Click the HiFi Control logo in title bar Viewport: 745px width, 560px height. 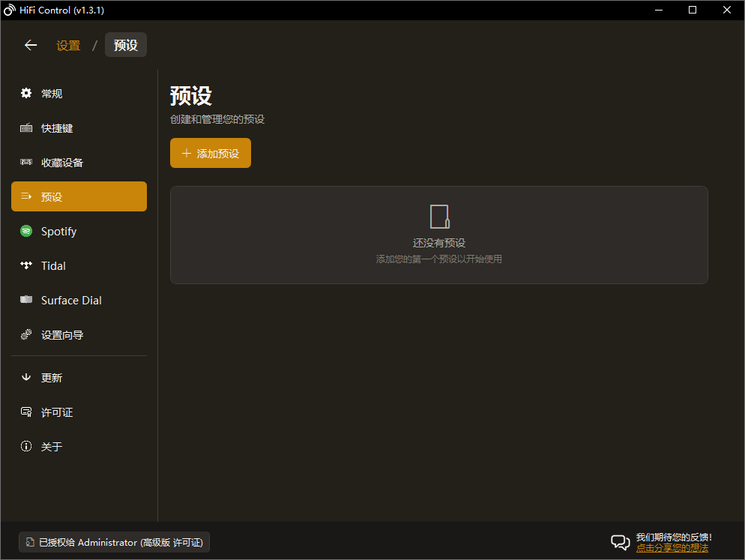9,10
